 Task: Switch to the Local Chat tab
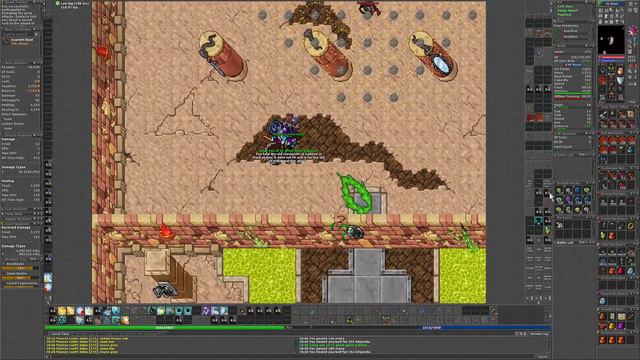[60, 334]
